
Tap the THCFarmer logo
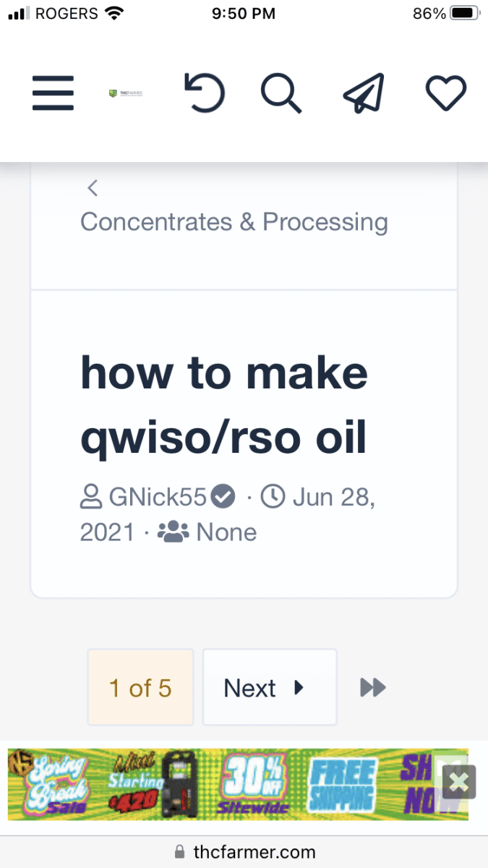pos(126,93)
